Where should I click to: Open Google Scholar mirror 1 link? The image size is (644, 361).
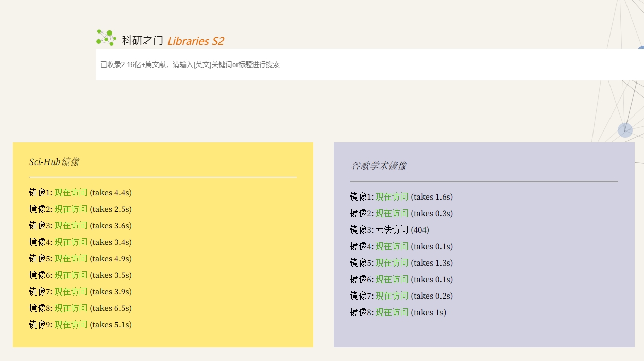point(392,197)
